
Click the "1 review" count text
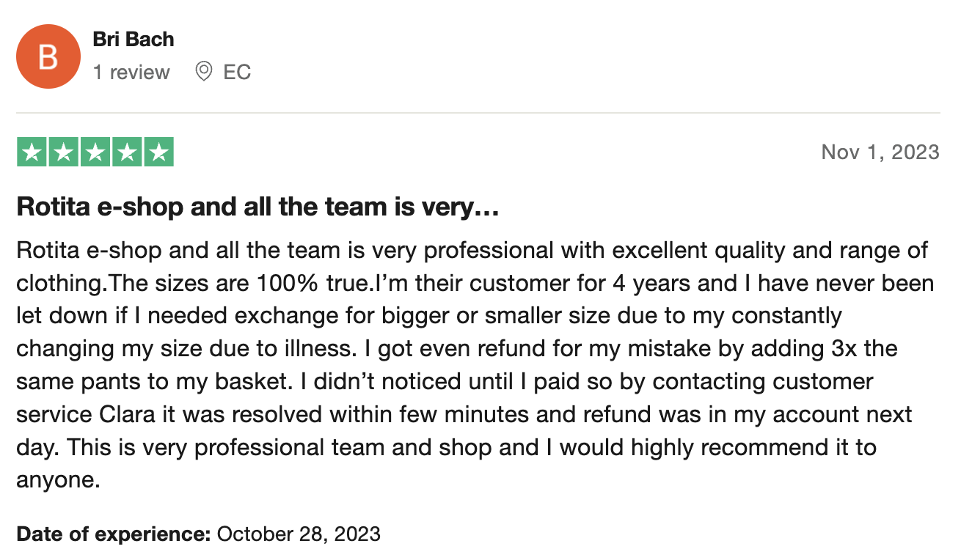click(131, 72)
